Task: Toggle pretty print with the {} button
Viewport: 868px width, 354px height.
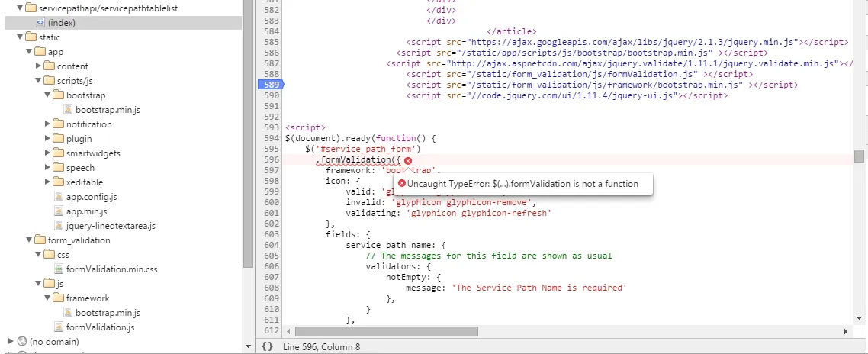Action: point(268,347)
